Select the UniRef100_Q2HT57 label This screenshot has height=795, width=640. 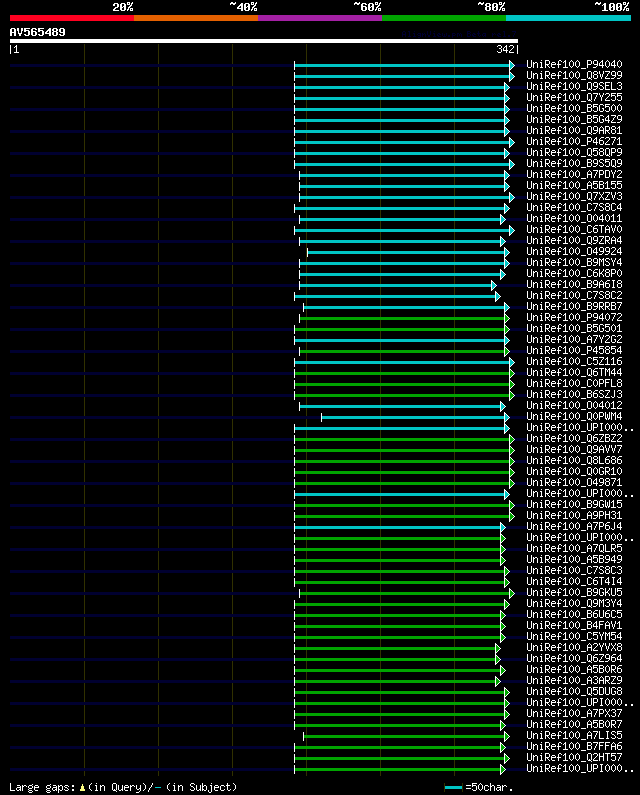[x=574, y=757]
